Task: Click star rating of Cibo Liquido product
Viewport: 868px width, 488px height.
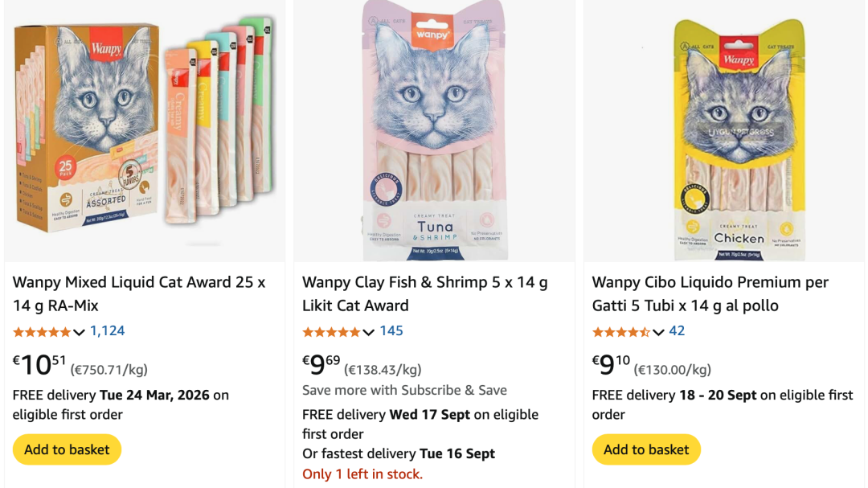Action: click(x=620, y=331)
